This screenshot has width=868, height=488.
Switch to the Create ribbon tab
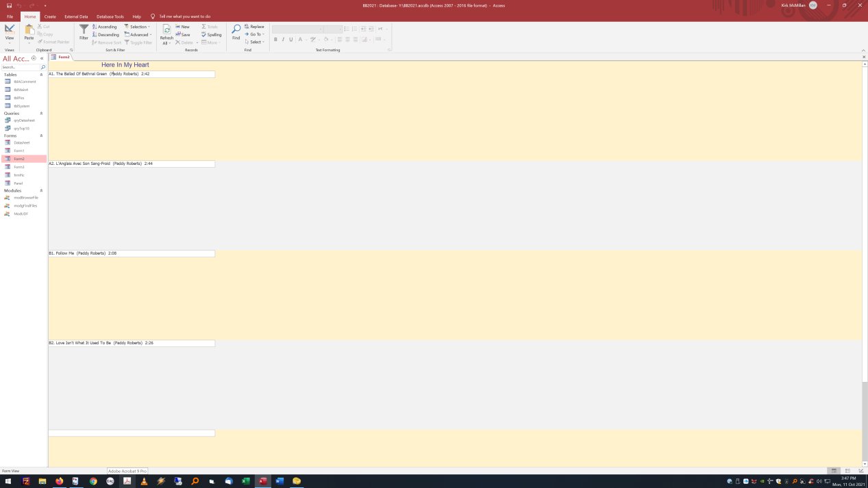[50, 16]
